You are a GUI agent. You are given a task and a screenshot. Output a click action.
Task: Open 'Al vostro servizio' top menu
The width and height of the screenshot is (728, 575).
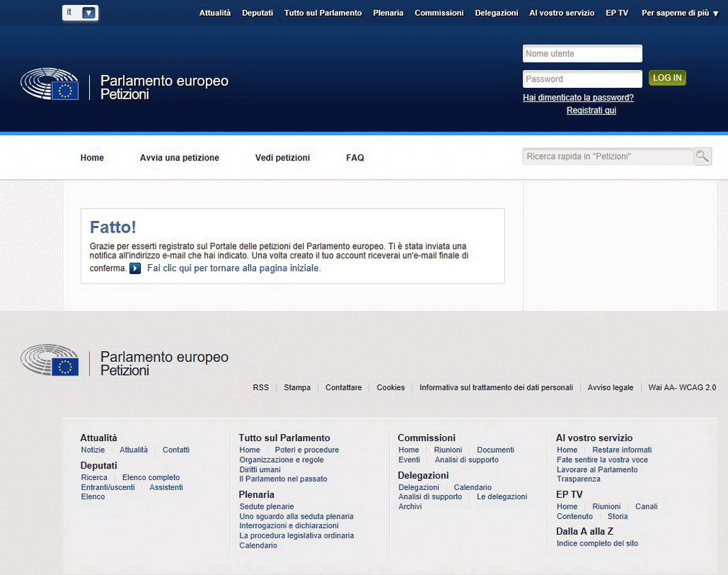coord(562,13)
